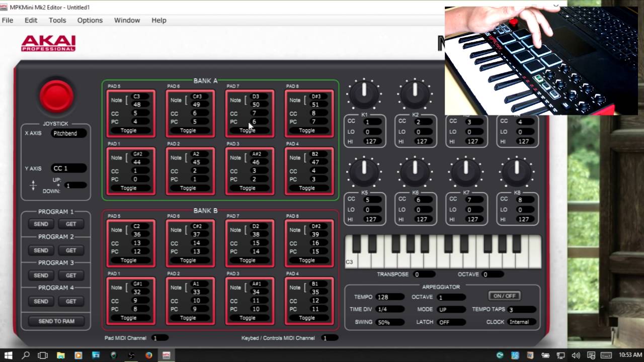The width and height of the screenshot is (644, 362).
Task: Open the TIME DIV 1/4 dropdown
Action: pos(389,309)
